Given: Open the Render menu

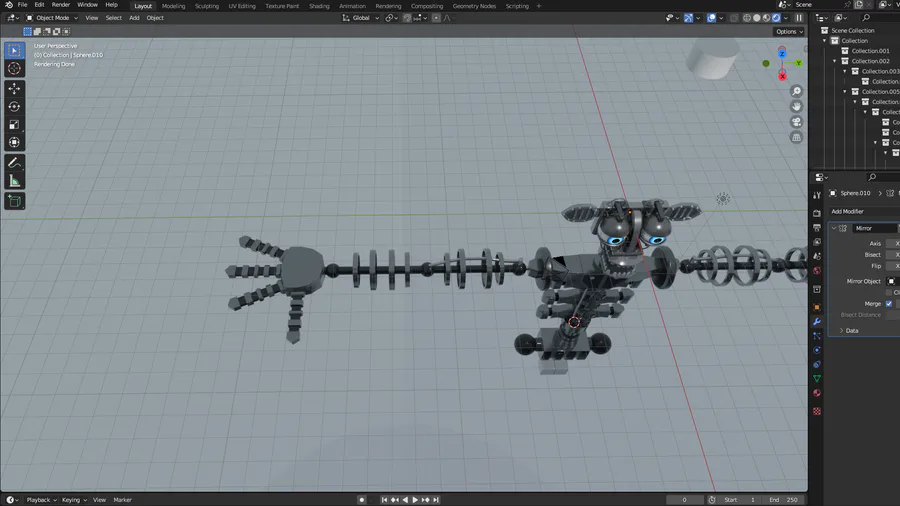Looking at the screenshot, I should pos(61,5).
